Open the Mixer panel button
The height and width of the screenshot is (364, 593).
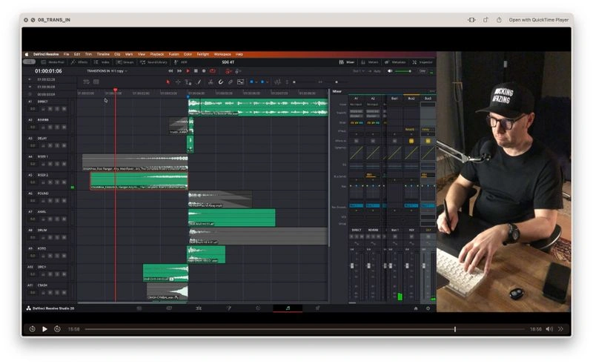[x=347, y=62]
